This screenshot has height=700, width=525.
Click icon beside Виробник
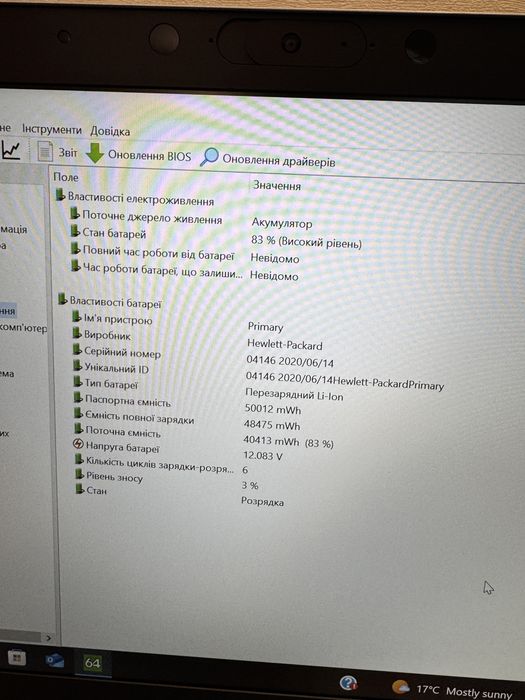pyautogui.click(x=78, y=333)
